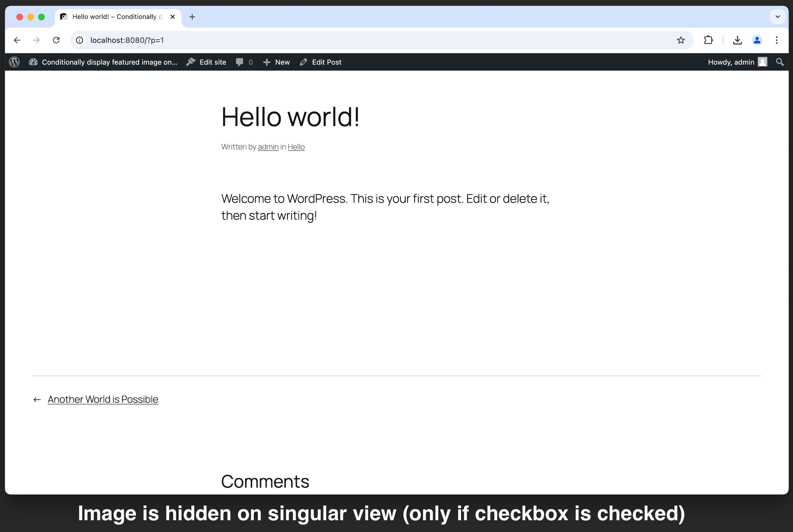This screenshot has width=793, height=532.
Task: Go to Another World is Possible post
Action: coord(103,399)
